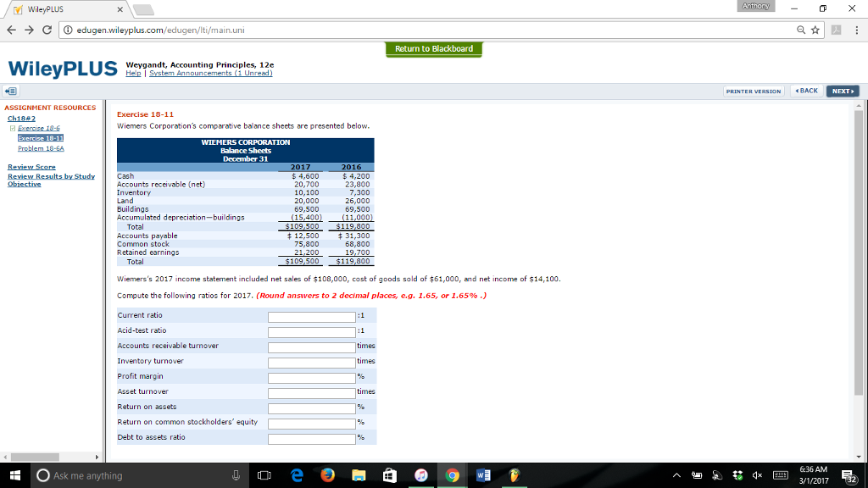Select the 2017 Cash value $ 4,600

(305, 176)
